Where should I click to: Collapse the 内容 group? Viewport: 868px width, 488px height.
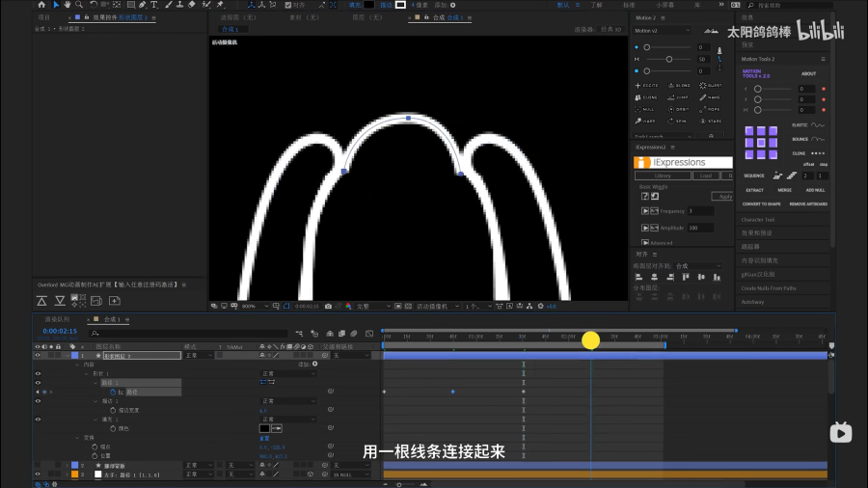(x=77, y=365)
